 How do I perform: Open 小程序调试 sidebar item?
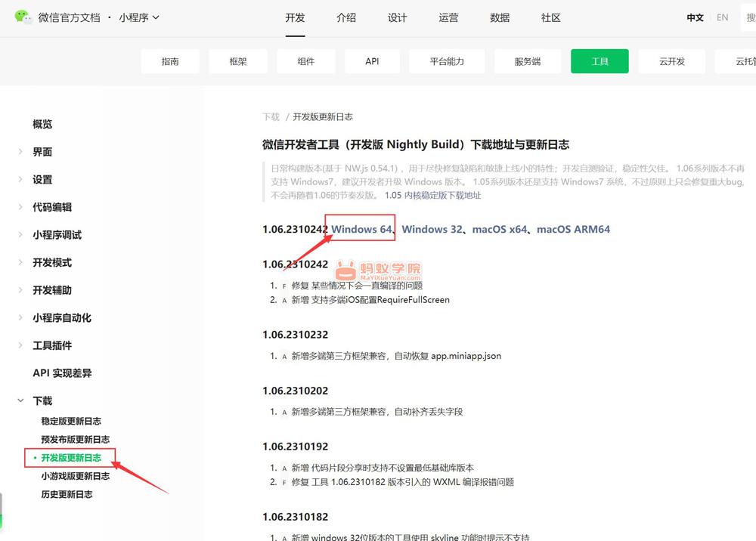pyautogui.click(x=57, y=235)
